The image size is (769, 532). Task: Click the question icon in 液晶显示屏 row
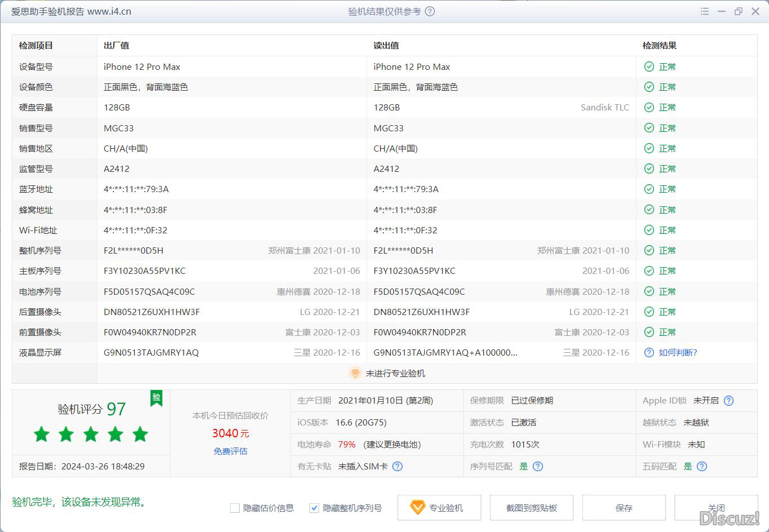[649, 352]
